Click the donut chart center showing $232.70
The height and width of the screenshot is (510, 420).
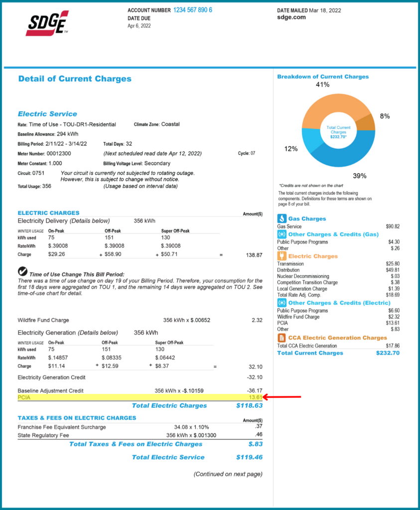(x=338, y=132)
